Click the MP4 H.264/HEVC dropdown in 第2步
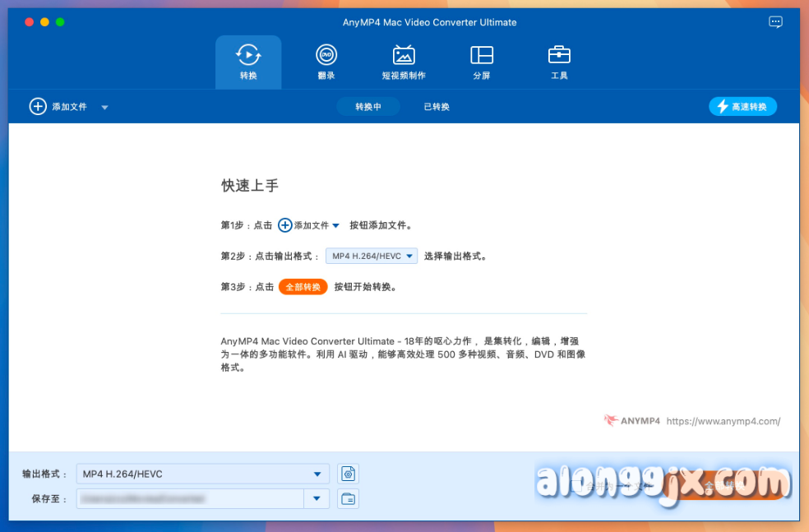 tap(372, 256)
